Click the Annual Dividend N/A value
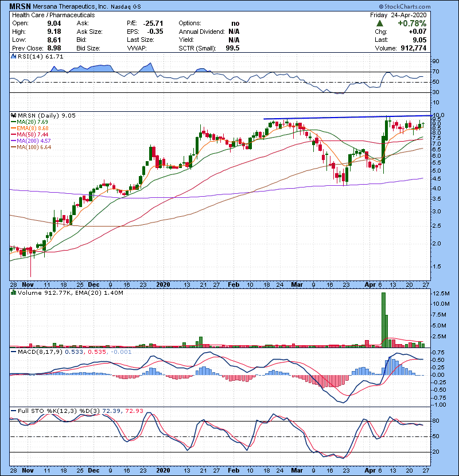Viewport: 459px width, 476px height. tap(234, 32)
